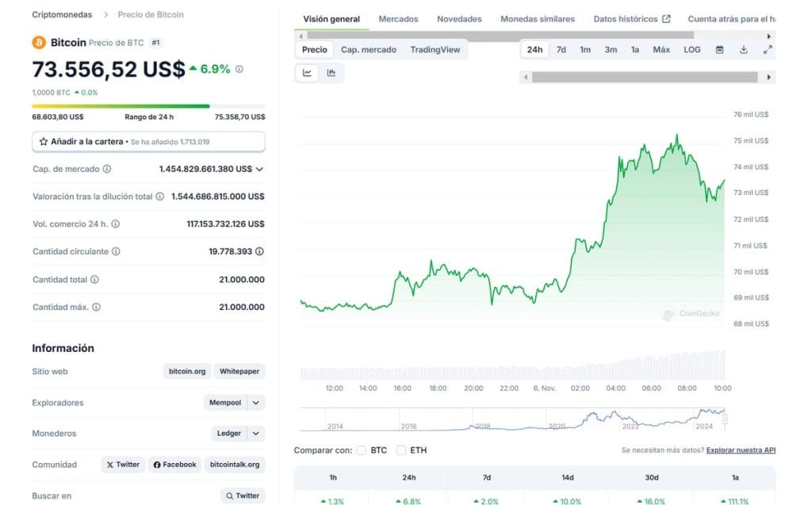Open Ledger wallet link

(x=229, y=433)
